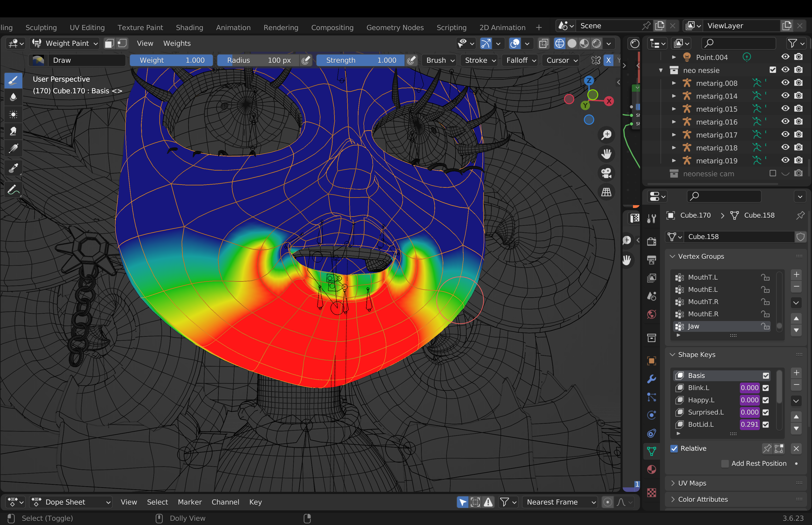Open the Render properties tab
Image resolution: width=812 pixels, height=525 pixels.
[651, 241]
